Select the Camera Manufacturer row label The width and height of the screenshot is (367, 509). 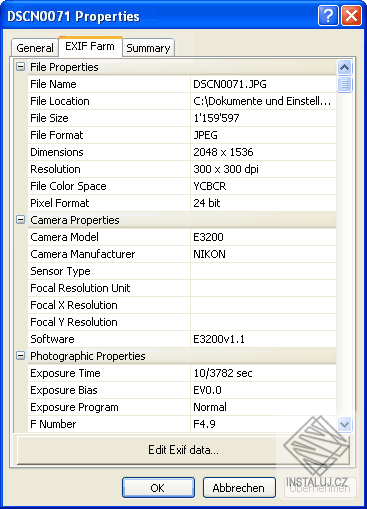83,254
